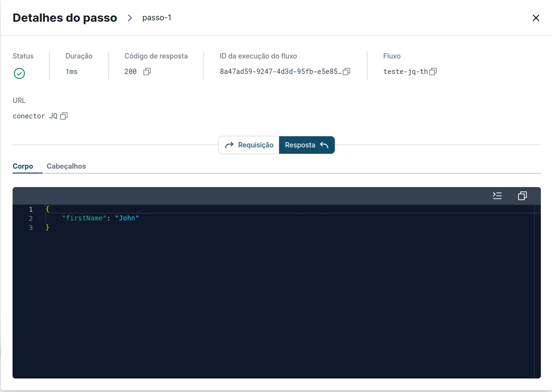Image resolution: width=552 pixels, height=392 pixels.
Task: Click the teste-jq-th flow name
Action: [405, 72]
